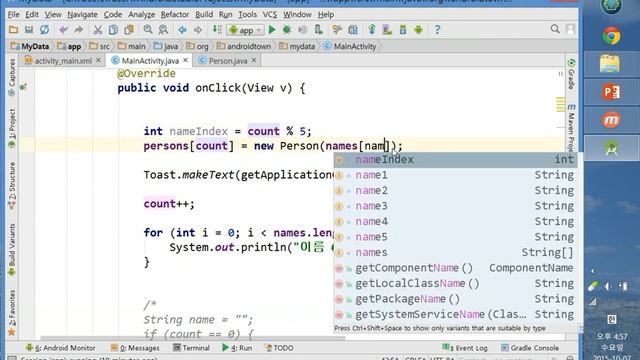Debug the app with the bug icon
This screenshot has width=640, height=360.
click(287, 30)
